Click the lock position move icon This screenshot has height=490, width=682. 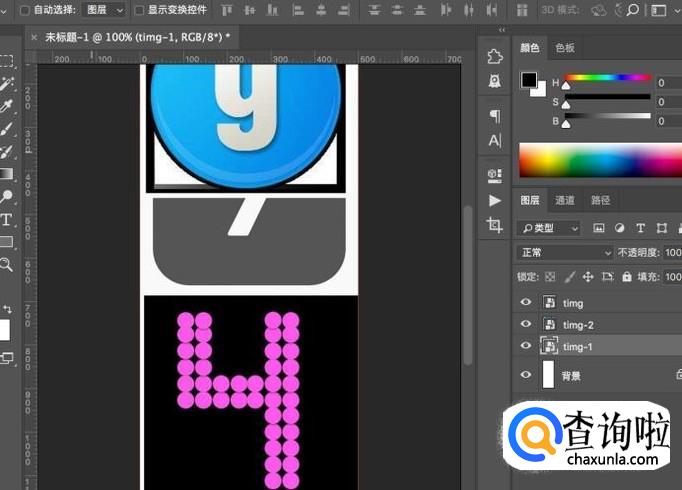click(x=588, y=277)
